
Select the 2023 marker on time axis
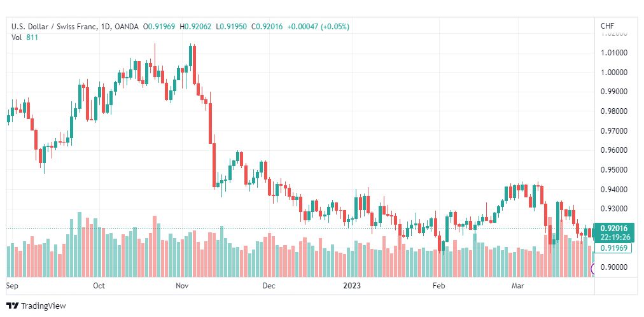352,285
